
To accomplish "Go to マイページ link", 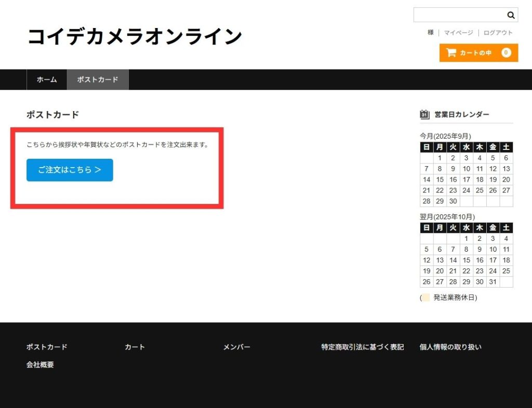I will 458,33.
